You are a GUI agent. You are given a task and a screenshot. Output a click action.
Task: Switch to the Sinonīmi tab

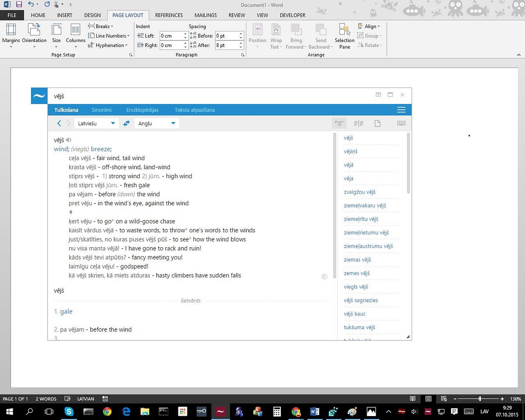click(x=101, y=110)
